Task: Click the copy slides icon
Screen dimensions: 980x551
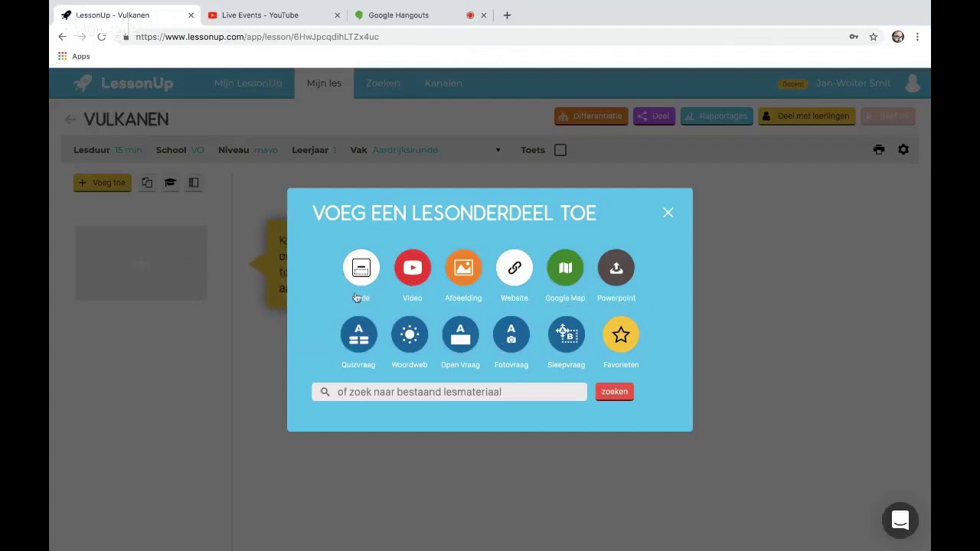Action: click(x=147, y=183)
